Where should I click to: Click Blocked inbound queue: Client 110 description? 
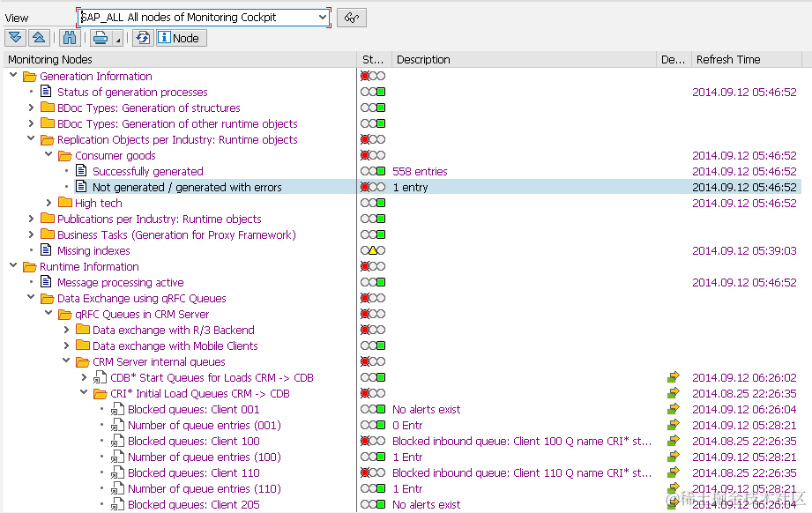(x=522, y=472)
